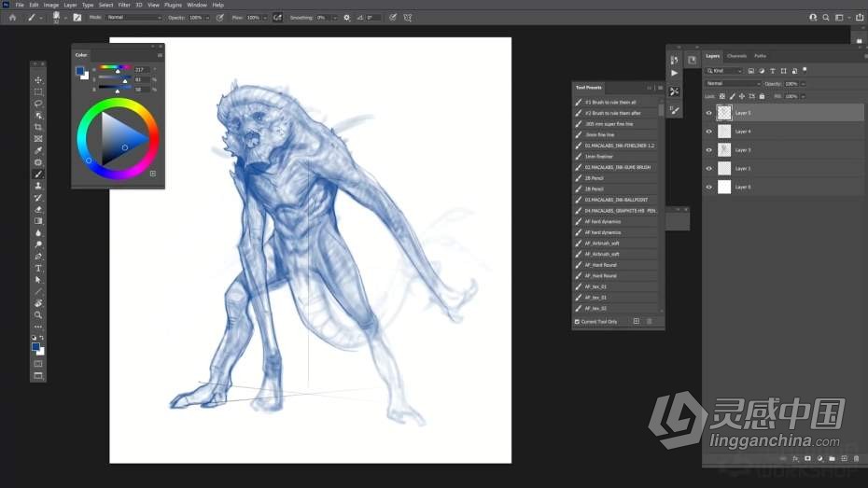This screenshot has width=868, height=488.
Task: Toggle the Current Tool Only checkbox
Action: pos(577,322)
